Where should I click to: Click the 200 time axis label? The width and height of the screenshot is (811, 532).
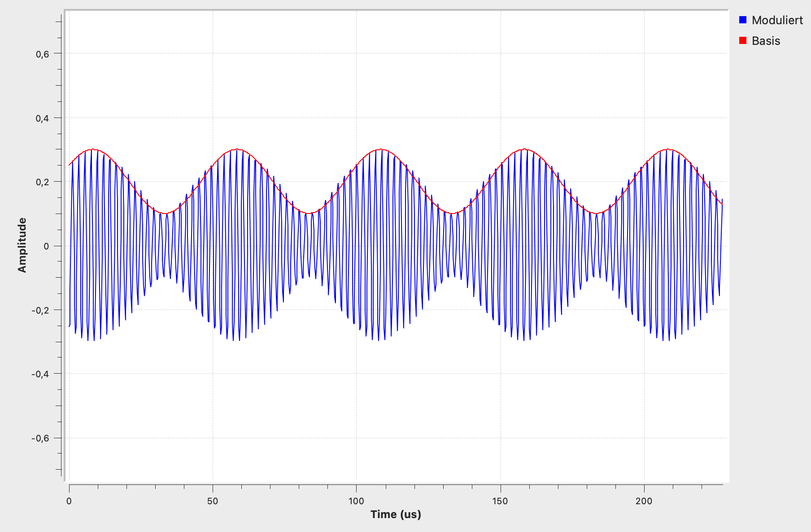[644, 501]
